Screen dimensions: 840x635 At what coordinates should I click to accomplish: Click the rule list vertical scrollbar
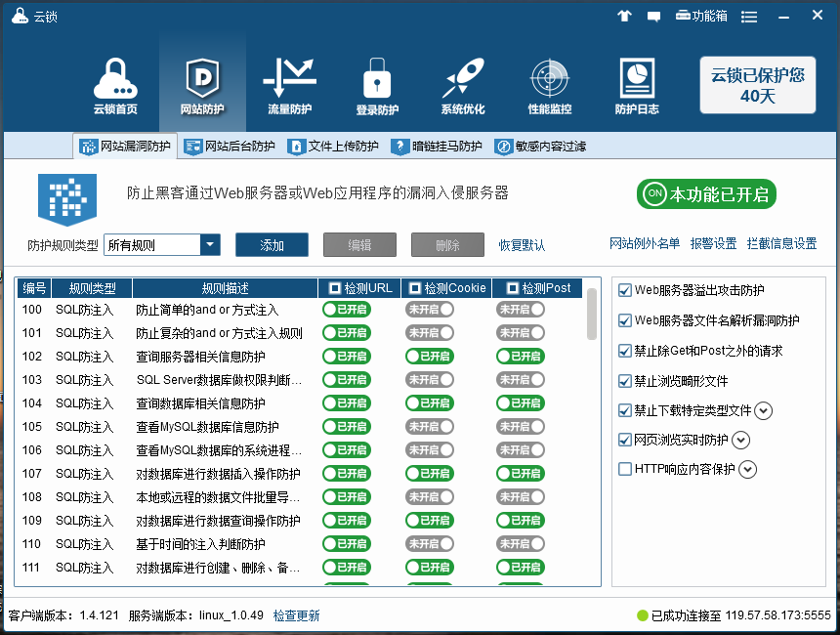click(592, 315)
